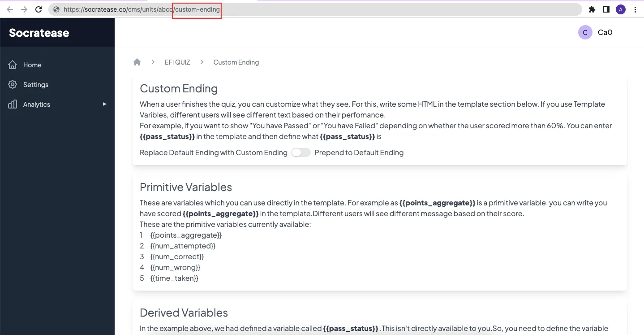Click the Socratease logo
The height and width of the screenshot is (335, 644).
(39, 33)
